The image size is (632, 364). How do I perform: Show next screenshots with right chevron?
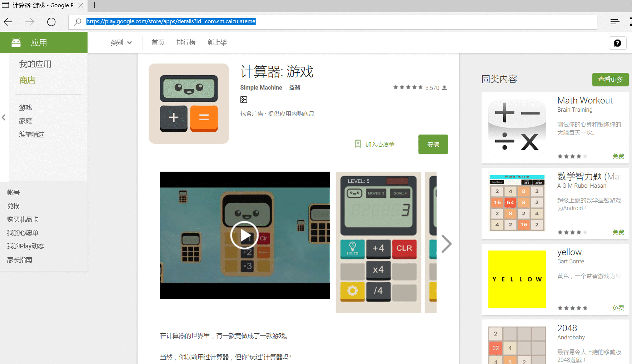pos(446,244)
